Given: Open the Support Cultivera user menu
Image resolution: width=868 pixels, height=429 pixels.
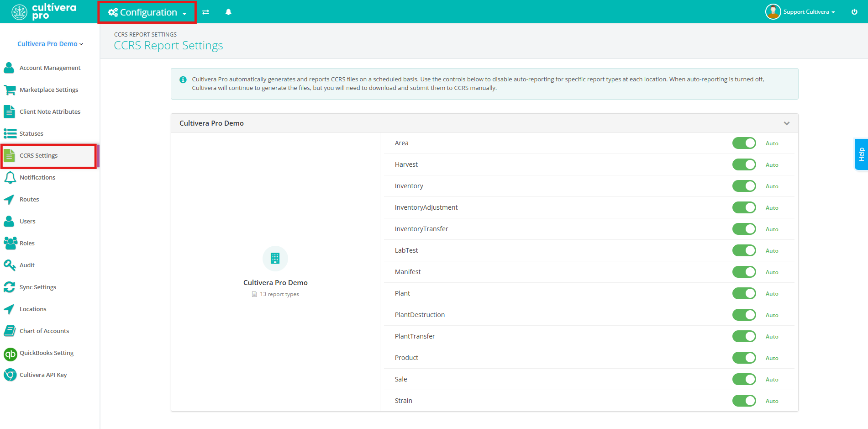Looking at the screenshot, I should (809, 12).
